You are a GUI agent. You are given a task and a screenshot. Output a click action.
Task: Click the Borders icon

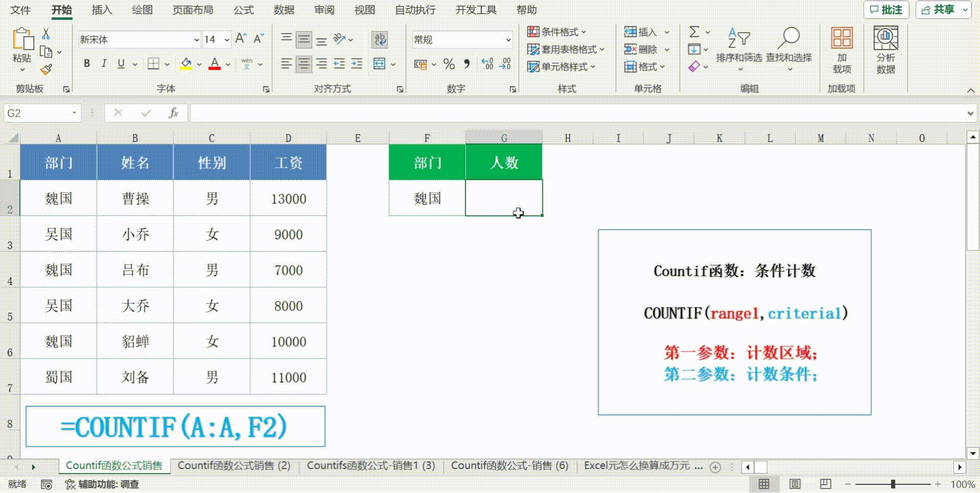coord(153,63)
